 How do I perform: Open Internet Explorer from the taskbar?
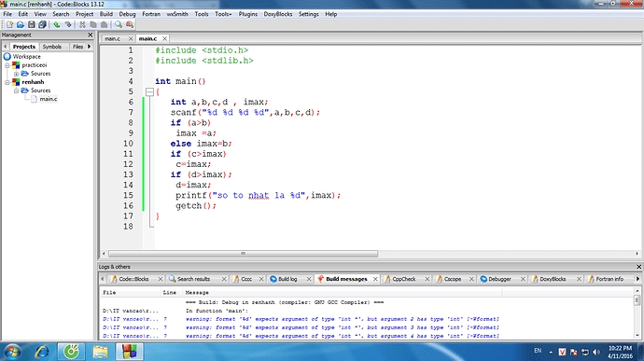(42, 352)
